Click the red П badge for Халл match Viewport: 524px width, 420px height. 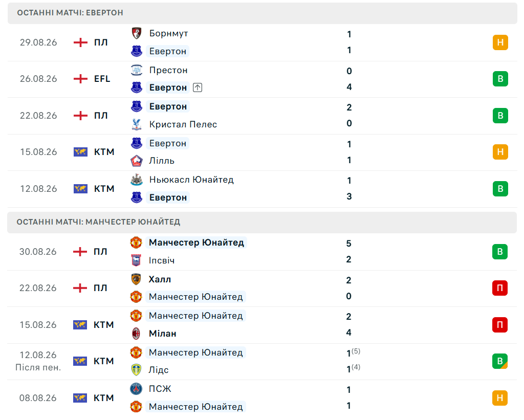pos(500,288)
